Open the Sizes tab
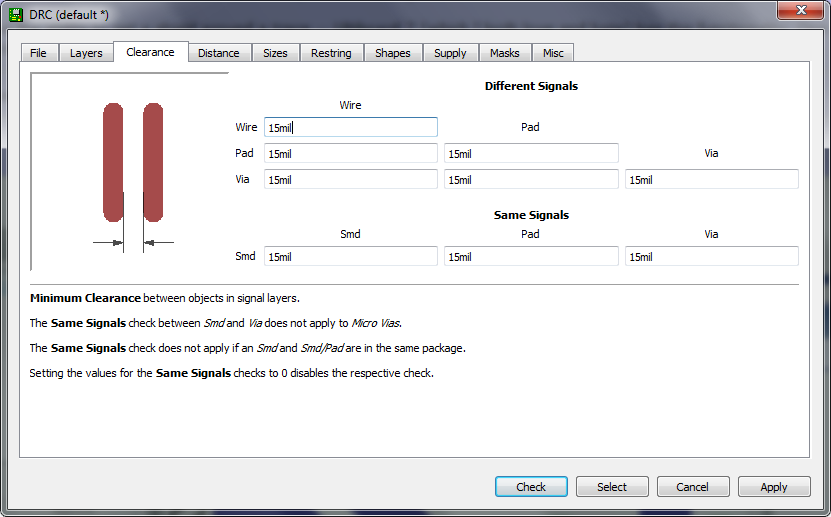The height and width of the screenshot is (517, 831). point(275,53)
